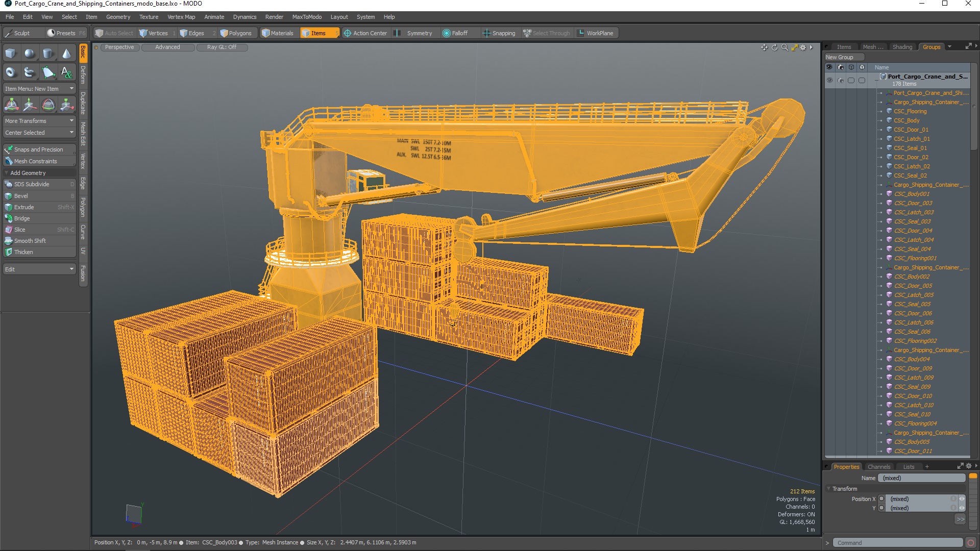Select the Cylinder primitive tool
Screen dimensions: 980x551
[48, 54]
